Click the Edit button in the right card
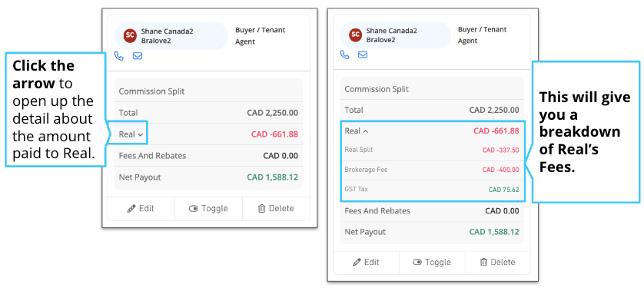The height and width of the screenshot is (291, 644). tap(366, 263)
